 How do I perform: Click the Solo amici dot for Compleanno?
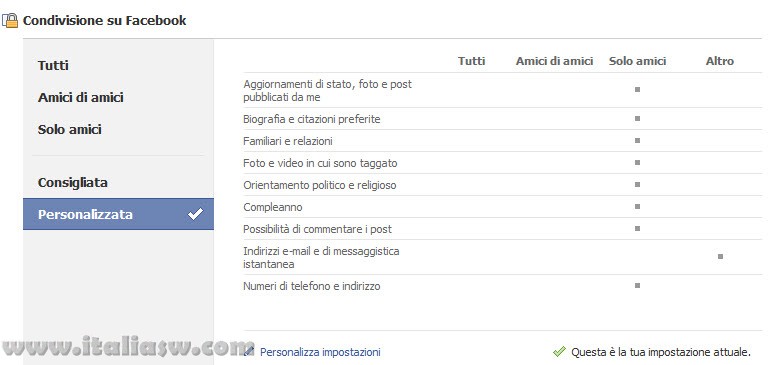pyautogui.click(x=637, y=206)
